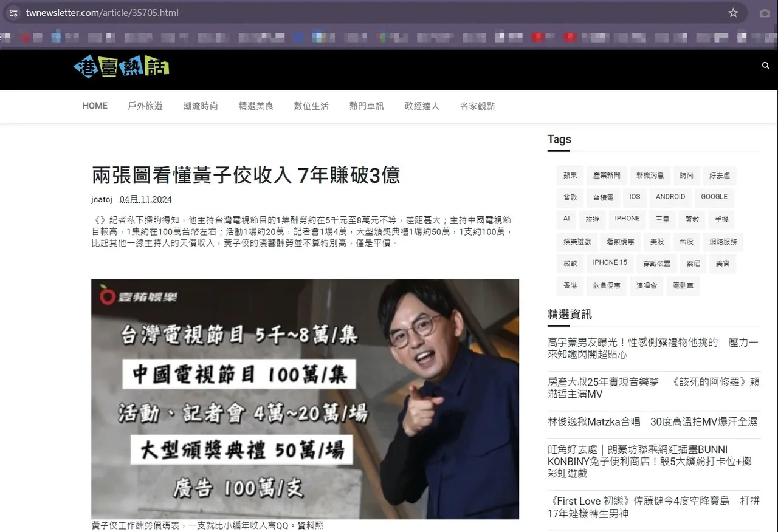This screenshot has height=532, width=778.
Task: Open the HOME menu item
Action: (95, 106)
